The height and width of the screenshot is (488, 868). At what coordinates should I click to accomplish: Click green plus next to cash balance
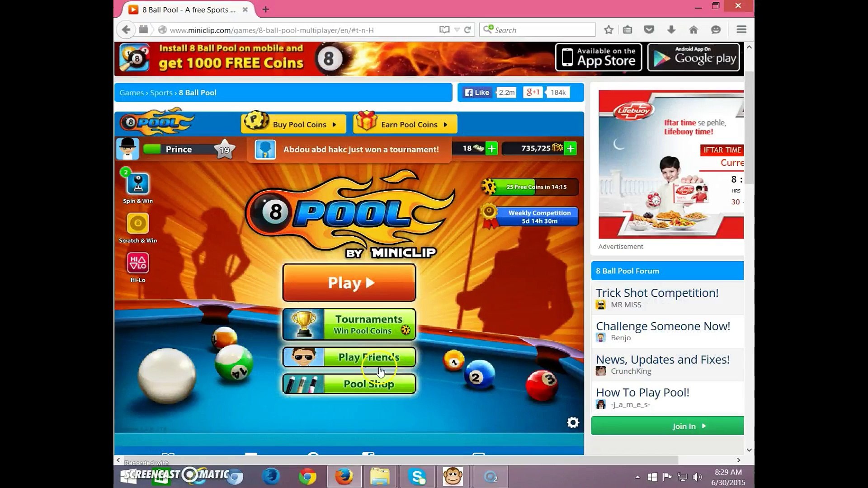491,148
